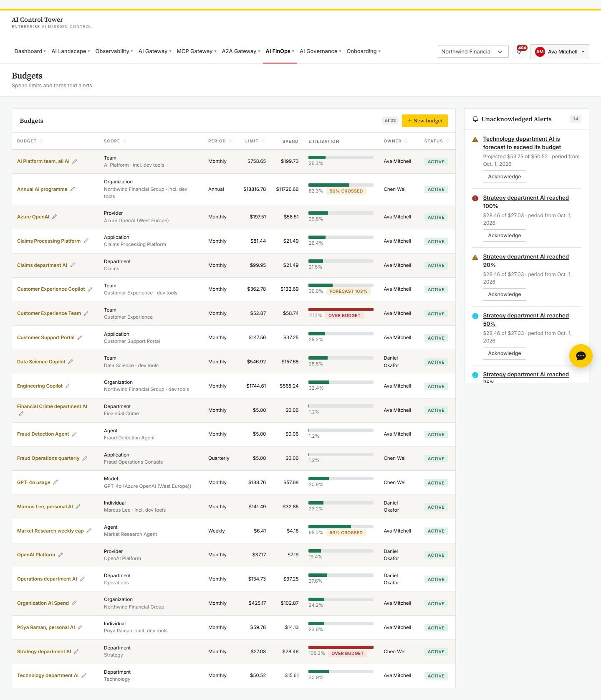This screenshot has width=601, height=700.
Task: Edit GPT-4o usage budget pencil icon
Action: pyautogui.click(x=56, y=482)
